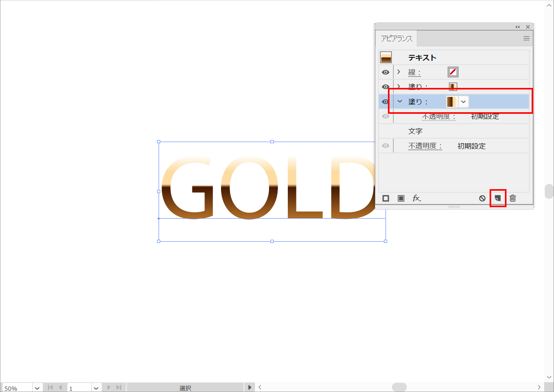Click the Add New Stroke icon
554x392 pixels.
click(386, 199)
